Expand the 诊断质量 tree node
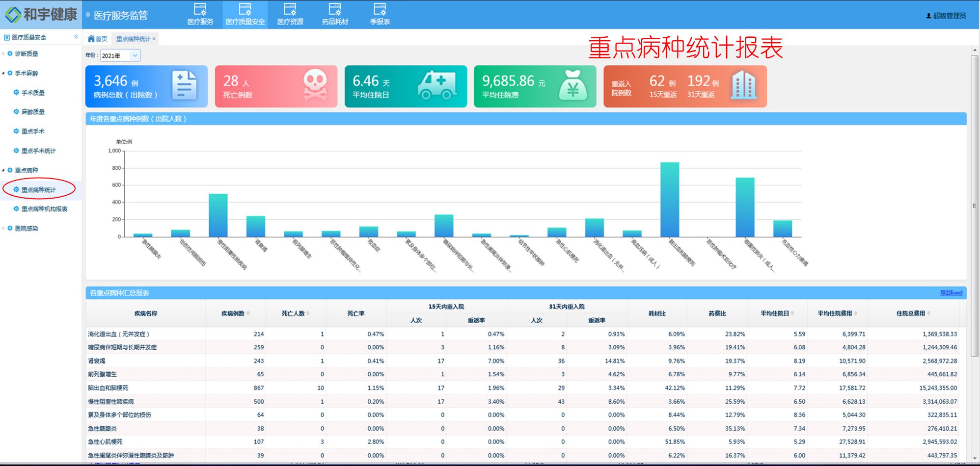The width and height of the screenshot is (980, 466). 4,53
